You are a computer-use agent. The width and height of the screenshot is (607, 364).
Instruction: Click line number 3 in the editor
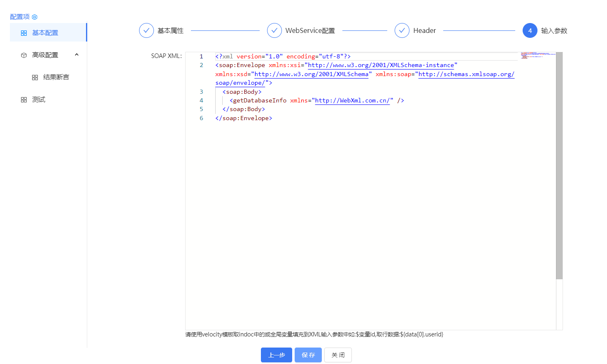tap(201, 92)
